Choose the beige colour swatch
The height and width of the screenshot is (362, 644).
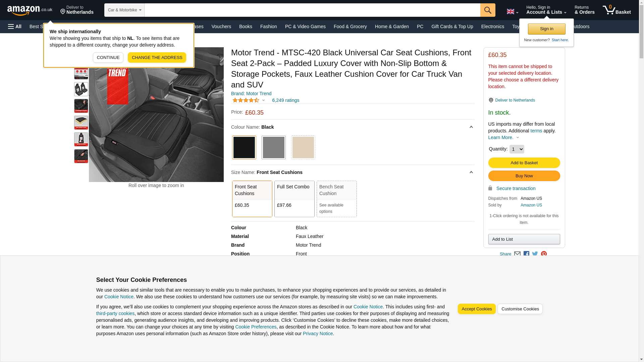[x=303, y=147]
